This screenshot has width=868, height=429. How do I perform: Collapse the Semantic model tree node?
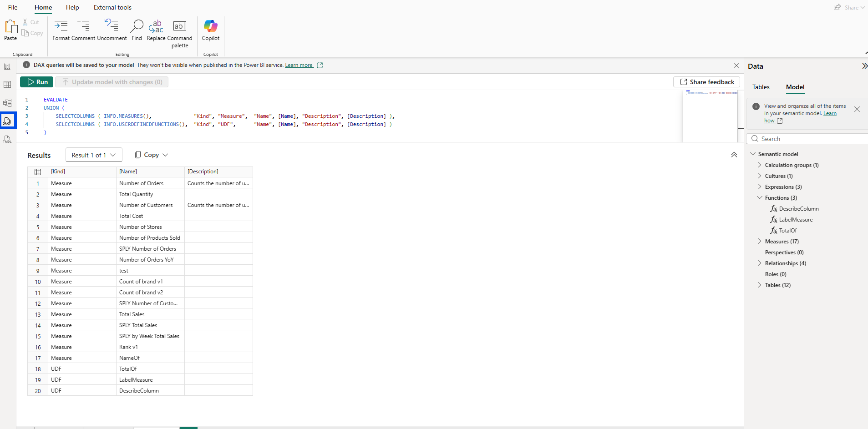[753, 154]
